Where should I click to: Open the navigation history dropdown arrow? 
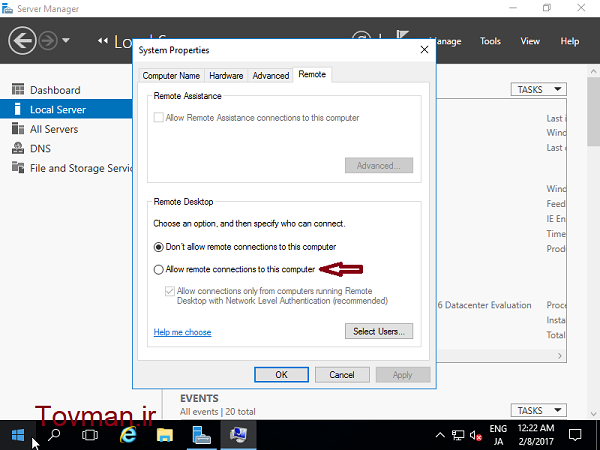click(x=66, y=40)
